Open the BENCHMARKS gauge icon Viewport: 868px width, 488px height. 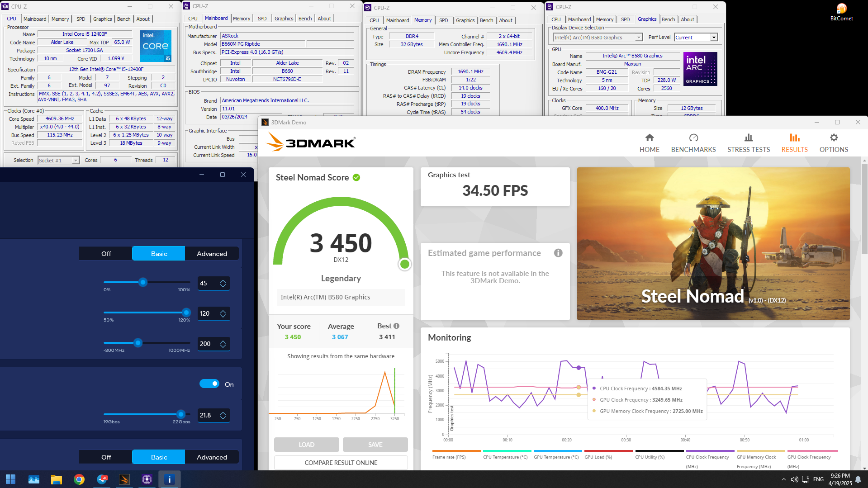pyautogui.click(x=693, y=137)
